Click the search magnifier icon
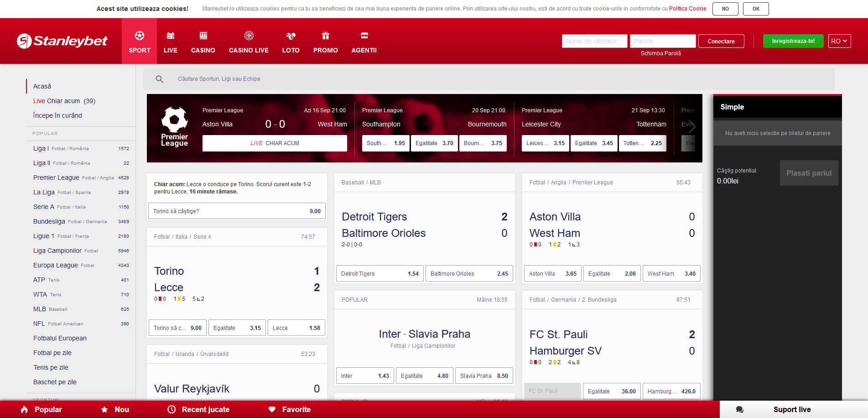868x418 pixels. 159,79
